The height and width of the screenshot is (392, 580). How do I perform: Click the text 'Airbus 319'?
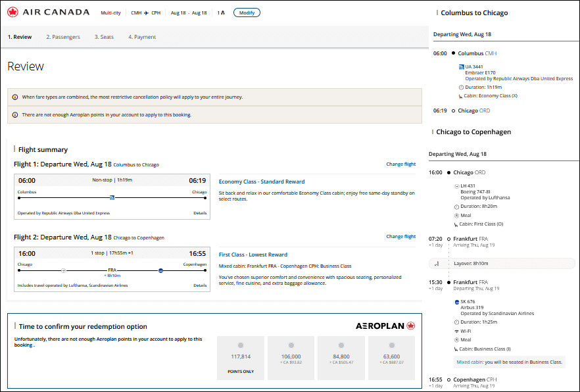coord(471,308)
